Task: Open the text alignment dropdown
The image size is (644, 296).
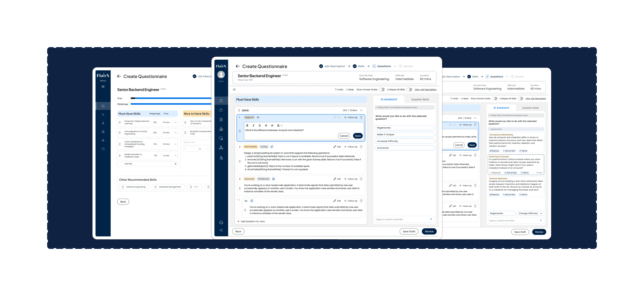Action: (x=280, y=126)
